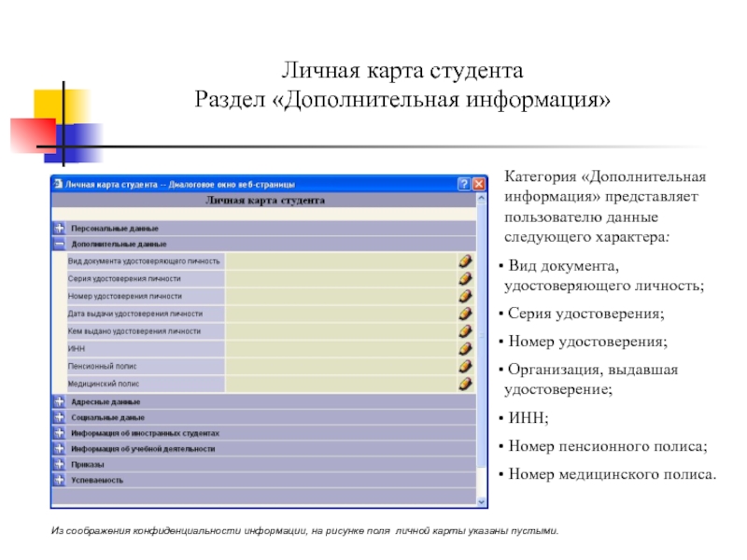This screenshot has height=560, width=747.
Task: Click the ИНН value field
Action: pyautogui.click(x=341, y=348)
